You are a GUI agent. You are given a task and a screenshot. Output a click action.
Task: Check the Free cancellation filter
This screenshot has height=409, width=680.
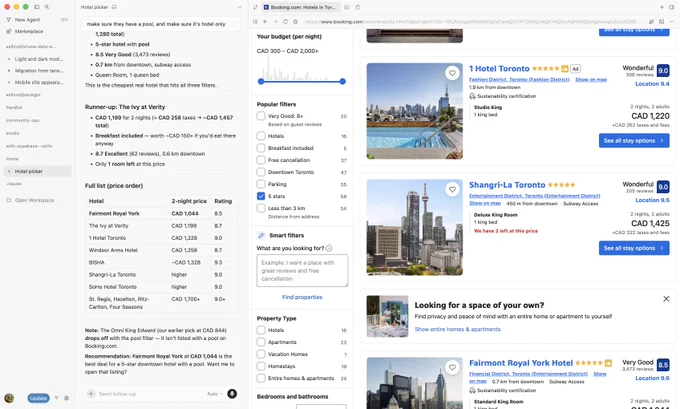coord(261,160)
